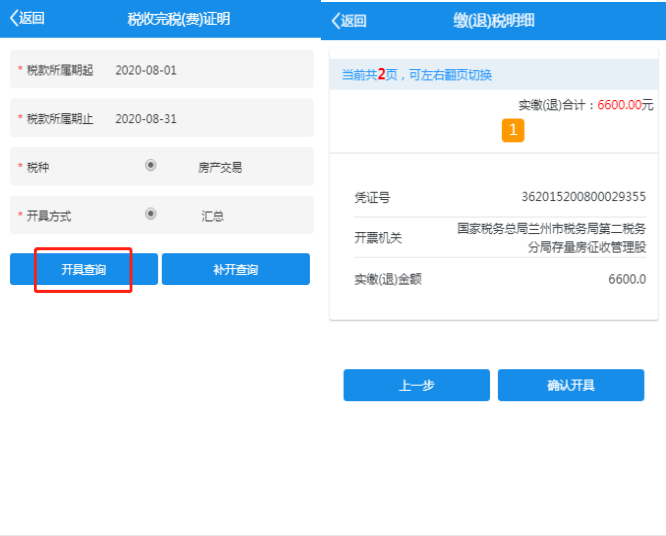Viewport: 666px width, 536px height.
Task: Click the 上一步 button
Action: [x=417, y=385]
